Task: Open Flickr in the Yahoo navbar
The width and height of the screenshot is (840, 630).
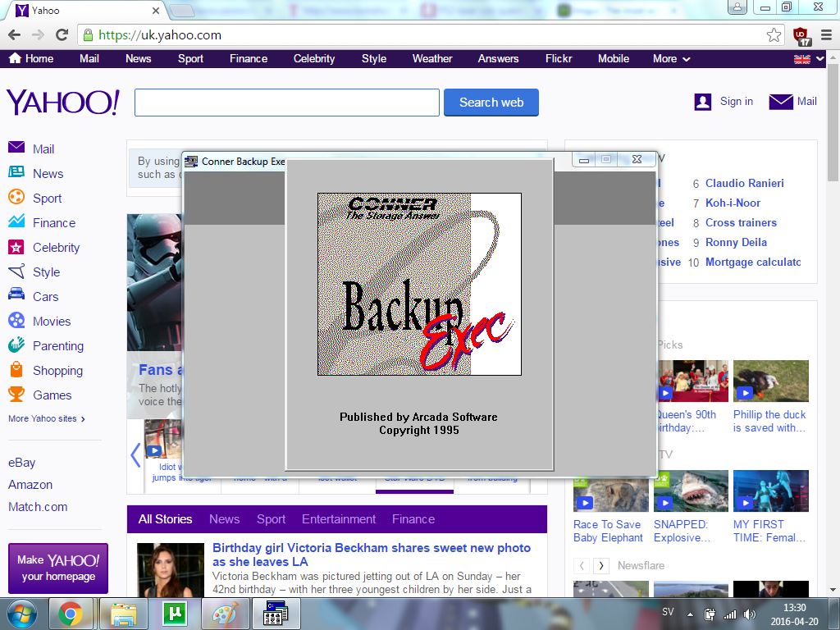Action: point(559,59)
